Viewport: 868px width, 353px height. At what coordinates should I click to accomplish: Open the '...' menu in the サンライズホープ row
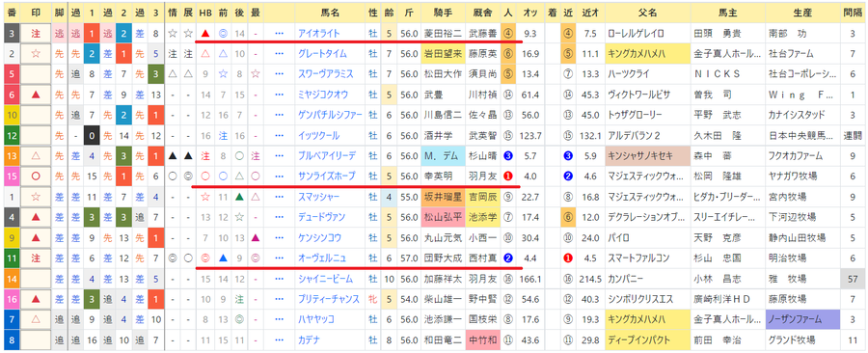click(279, 176)
